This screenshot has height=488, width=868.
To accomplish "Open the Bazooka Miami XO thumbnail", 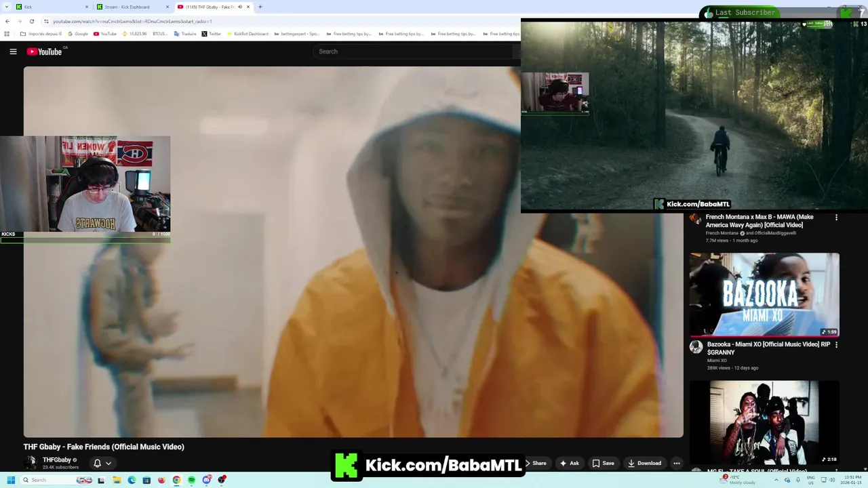I will [x=764, y=295].
